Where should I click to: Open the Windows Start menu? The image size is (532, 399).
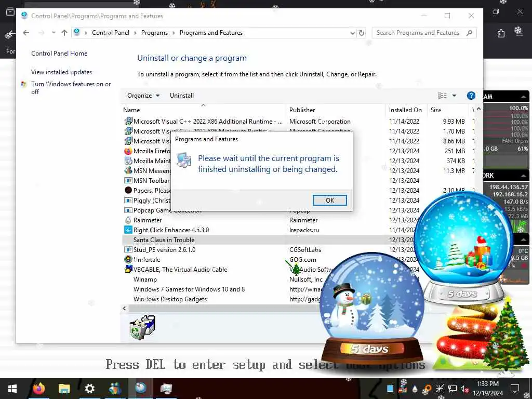12,389
